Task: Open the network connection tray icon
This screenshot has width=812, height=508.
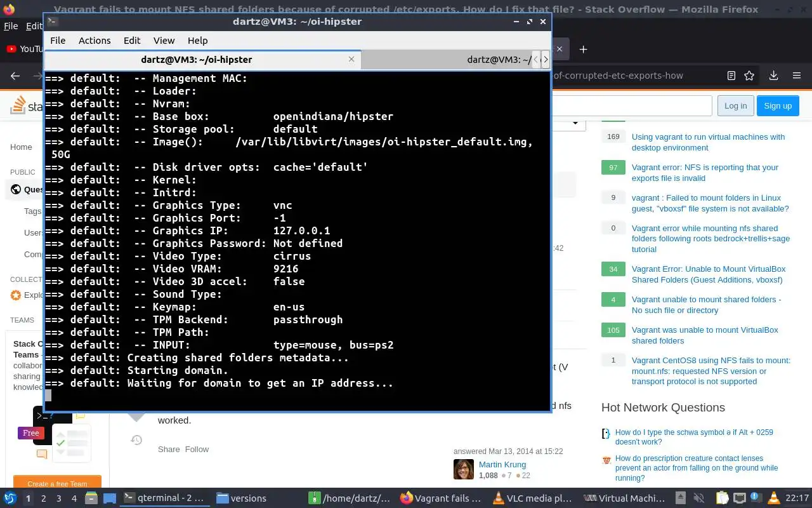Action: tap(739, 498)
